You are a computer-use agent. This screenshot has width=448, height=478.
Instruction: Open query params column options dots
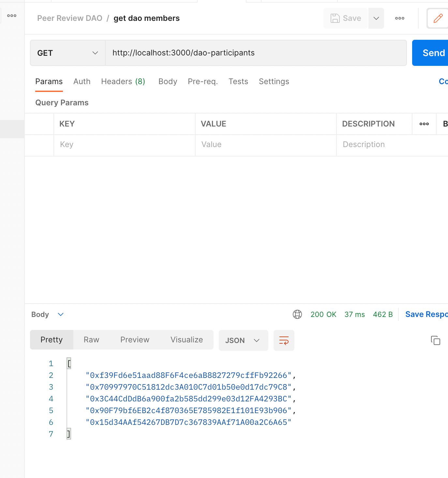click(424, 124)
